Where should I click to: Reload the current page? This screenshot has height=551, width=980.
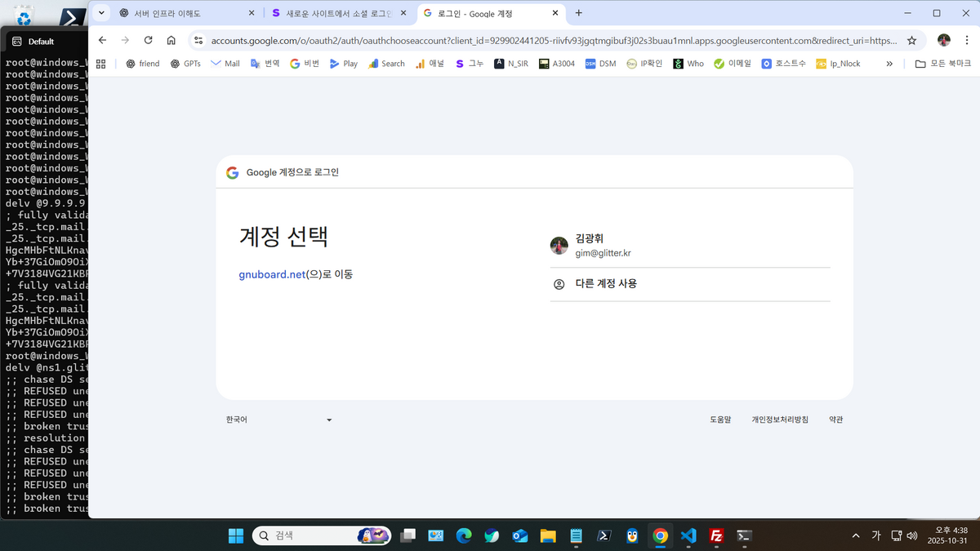coord(148,40)
